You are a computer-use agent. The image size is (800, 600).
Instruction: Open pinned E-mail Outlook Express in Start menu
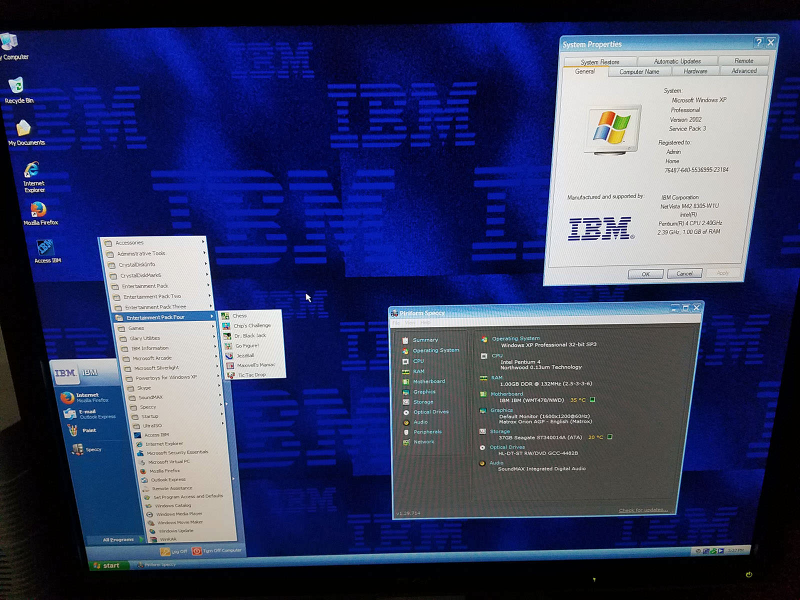pyautogui.click(x=90, y=414)
